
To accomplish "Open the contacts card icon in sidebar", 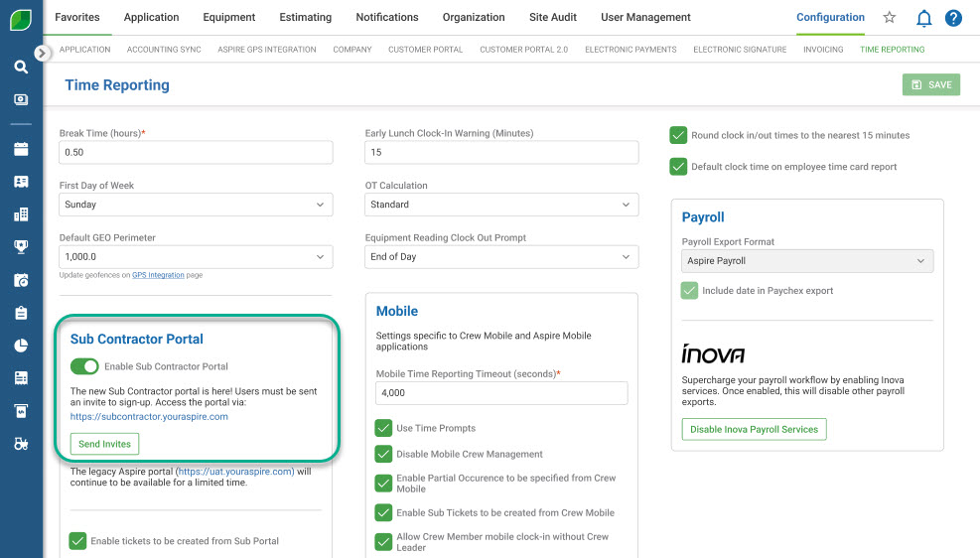I will click(x=21, y=182).
